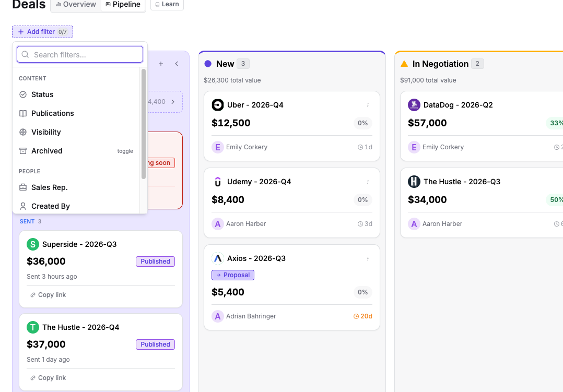
Task: Click the Uber company logo
Action: (x=218, y=105)
